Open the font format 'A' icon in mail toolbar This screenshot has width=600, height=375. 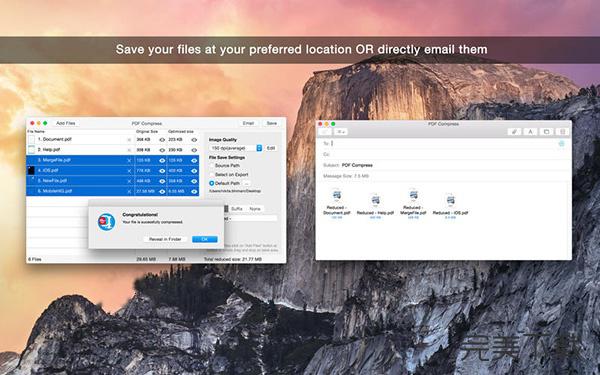click(530, 132)
